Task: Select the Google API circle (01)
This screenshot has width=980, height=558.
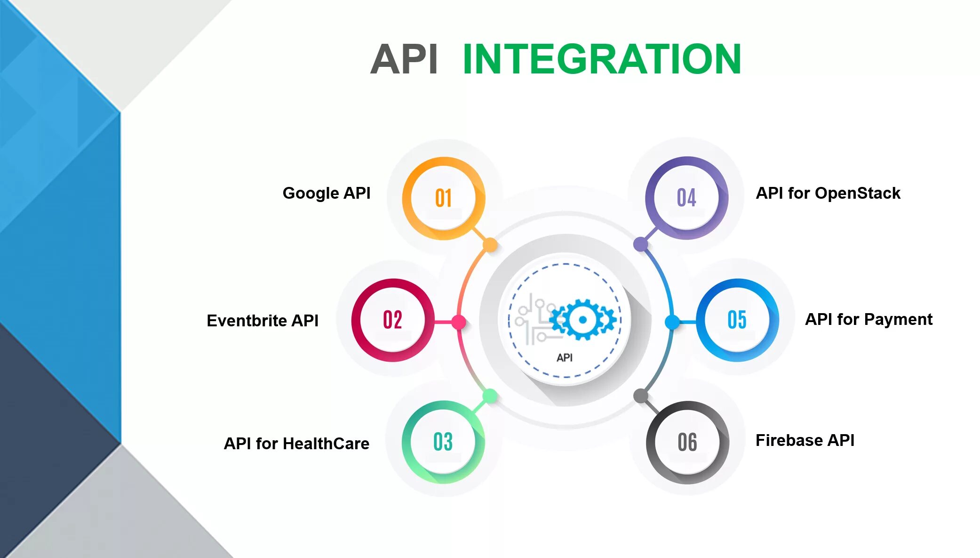Action: click(x=441, y=196)
